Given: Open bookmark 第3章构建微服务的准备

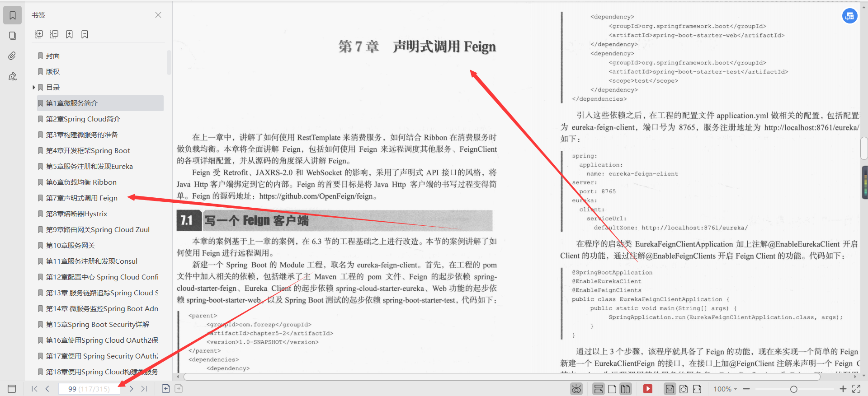Looking at the screenshot, I should tap(82, 135).
